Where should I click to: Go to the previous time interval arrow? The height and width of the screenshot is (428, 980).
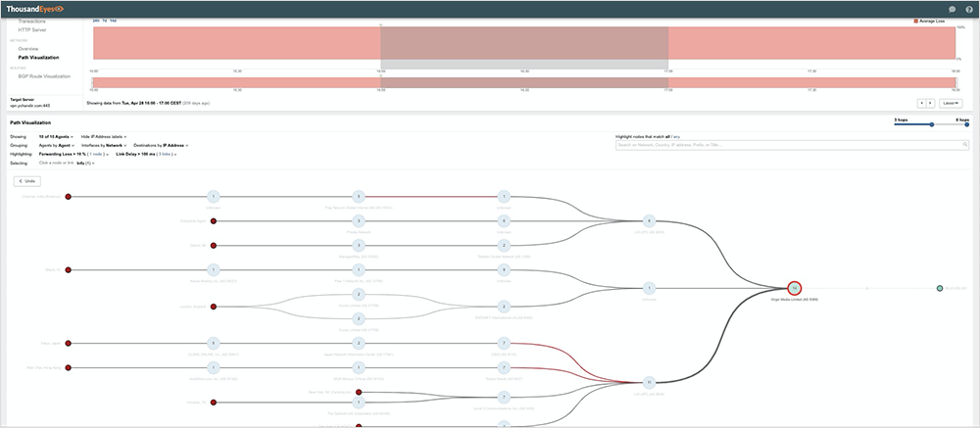point(921,102)
